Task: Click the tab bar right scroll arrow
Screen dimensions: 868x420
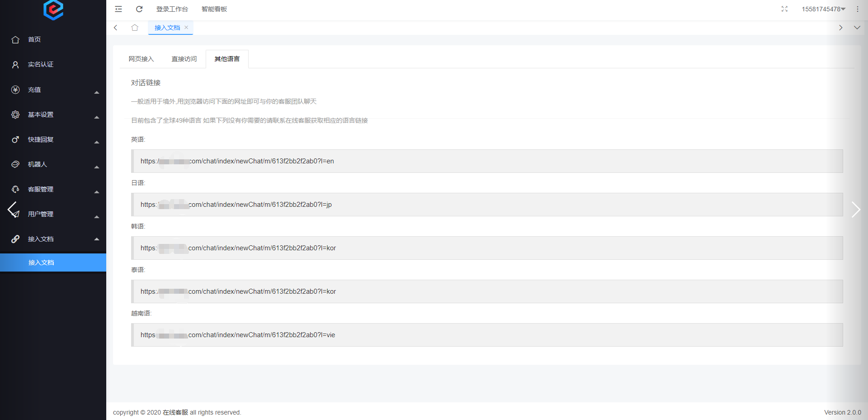Action: (x=840, y=28)
